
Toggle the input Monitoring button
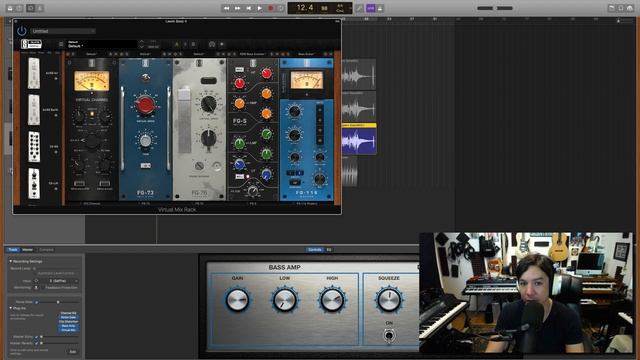(36, 288)
